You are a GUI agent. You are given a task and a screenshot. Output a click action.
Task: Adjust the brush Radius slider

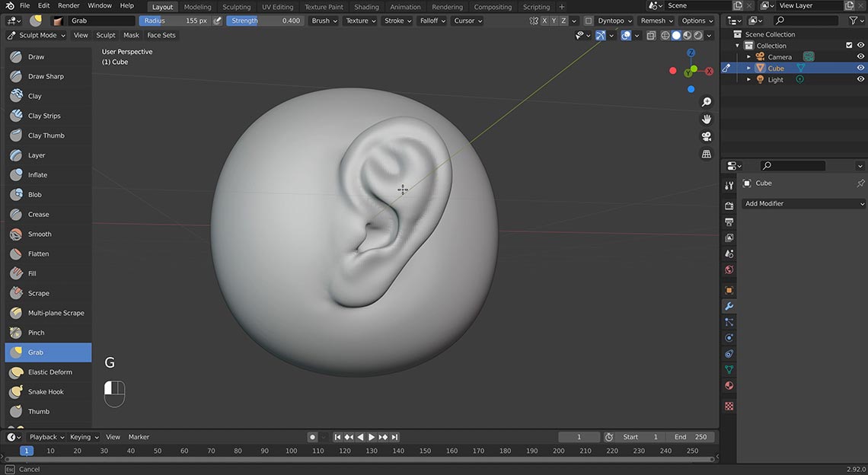tap(175, 21)
